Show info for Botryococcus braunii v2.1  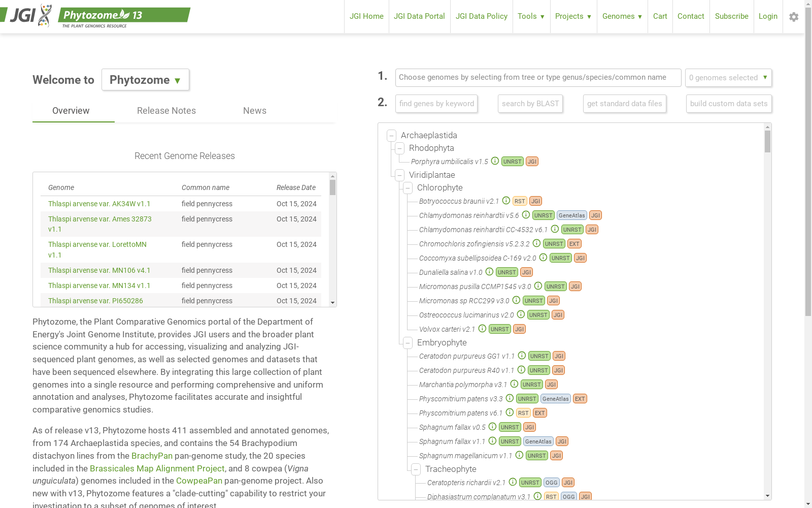pyautogui.click(x=506, y=201)
